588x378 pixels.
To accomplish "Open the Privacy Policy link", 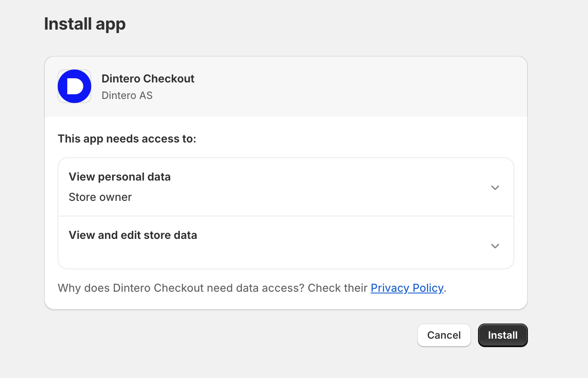I will coord(407,288).
